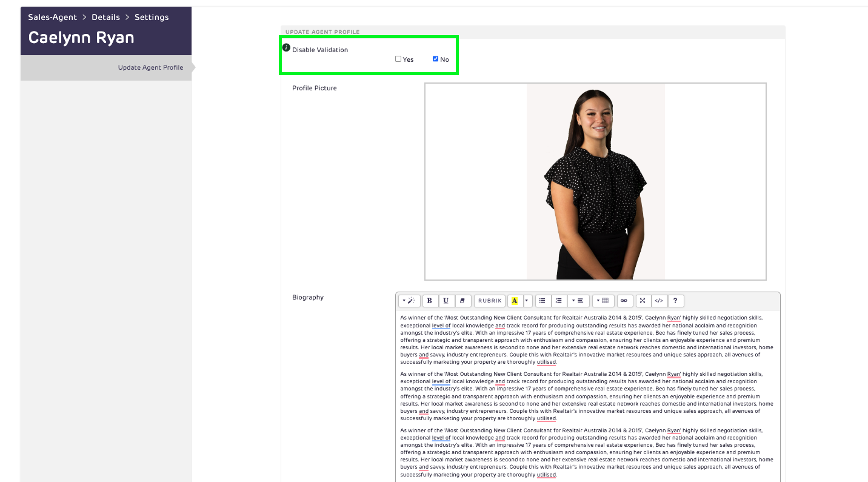868x482 pixels.
Task: Click the Disable Validation info icon
Action: tap(287, 48)
